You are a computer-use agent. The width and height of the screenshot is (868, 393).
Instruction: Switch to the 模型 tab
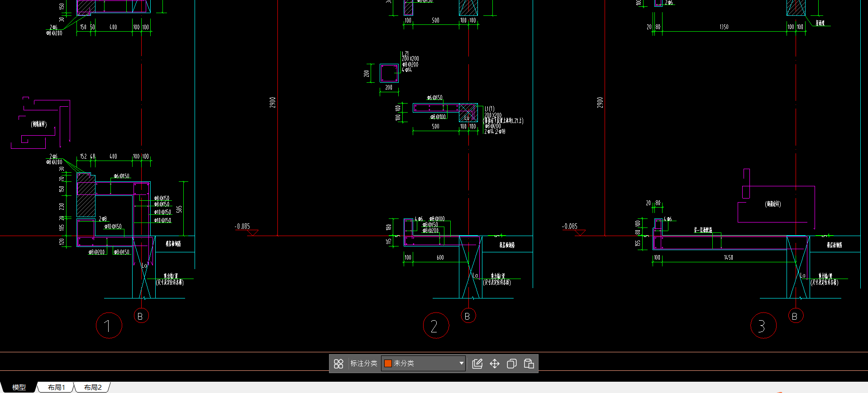19,387
